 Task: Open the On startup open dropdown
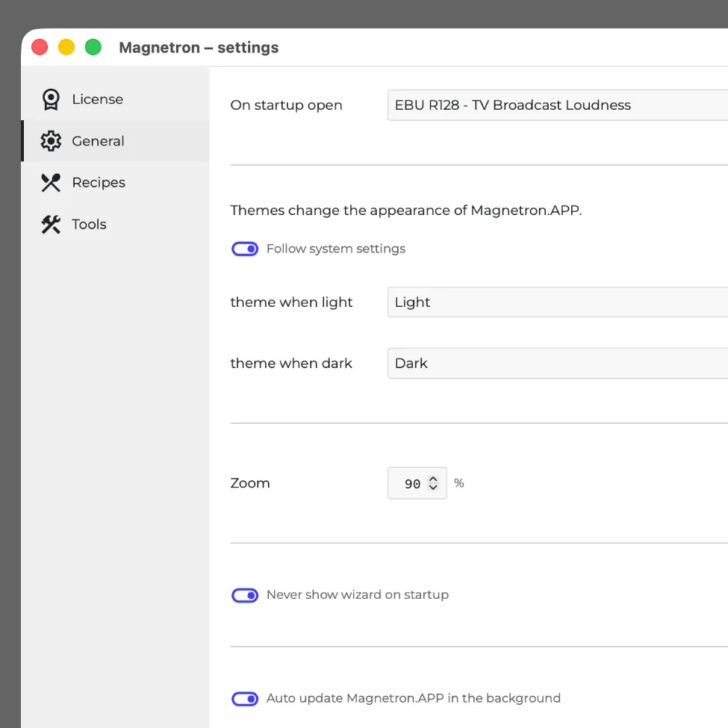[x=556, y=105]
